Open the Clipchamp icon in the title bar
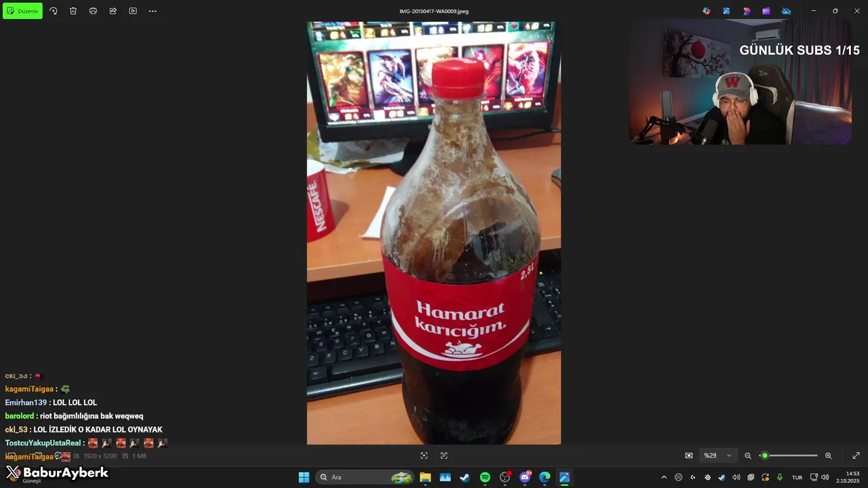The width and height of the screenshot is (868, 488). [766, 11]
